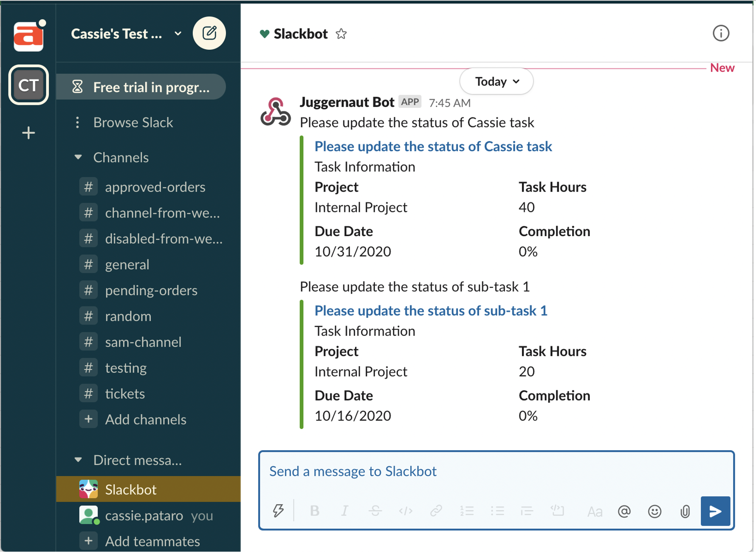Click the lightning bolt shortcuts icon
756x553 pixels.
(x=278, y=511)
